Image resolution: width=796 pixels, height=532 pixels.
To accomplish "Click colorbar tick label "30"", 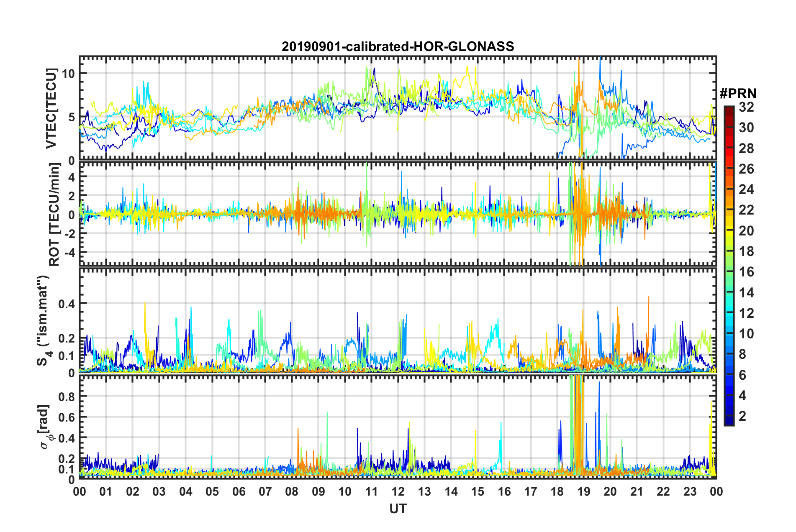I will tap(747, 128).
